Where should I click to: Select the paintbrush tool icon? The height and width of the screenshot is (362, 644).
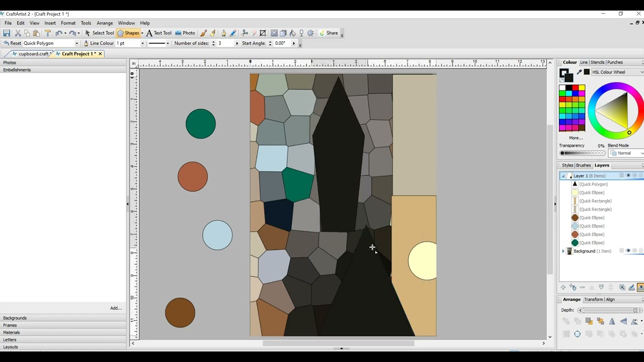click(x=203, y=33)
